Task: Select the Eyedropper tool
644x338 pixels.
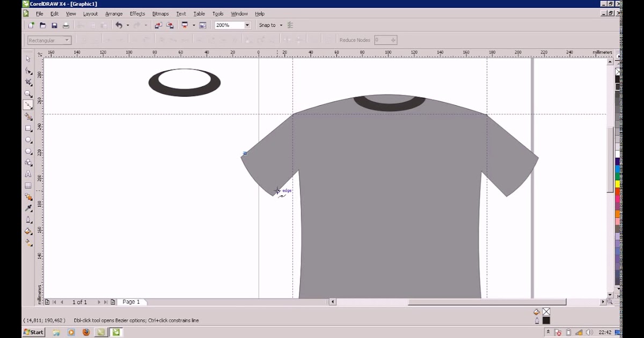Action: pos(28,208)
